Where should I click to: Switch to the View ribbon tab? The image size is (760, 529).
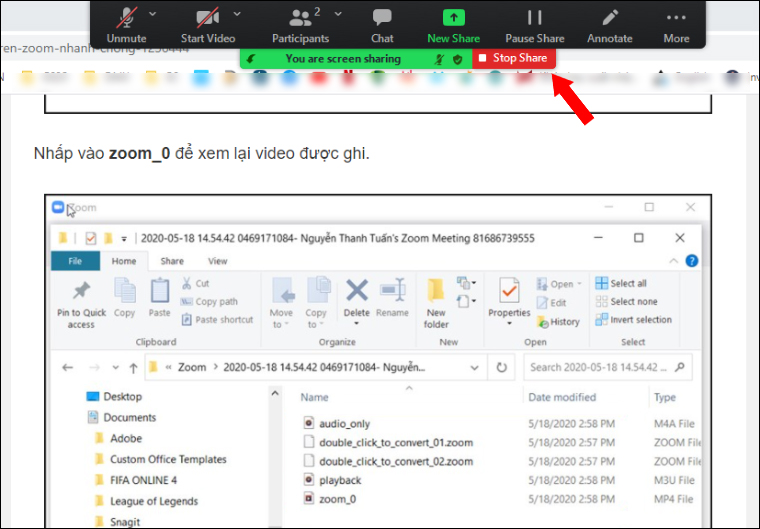click(218, 261)
